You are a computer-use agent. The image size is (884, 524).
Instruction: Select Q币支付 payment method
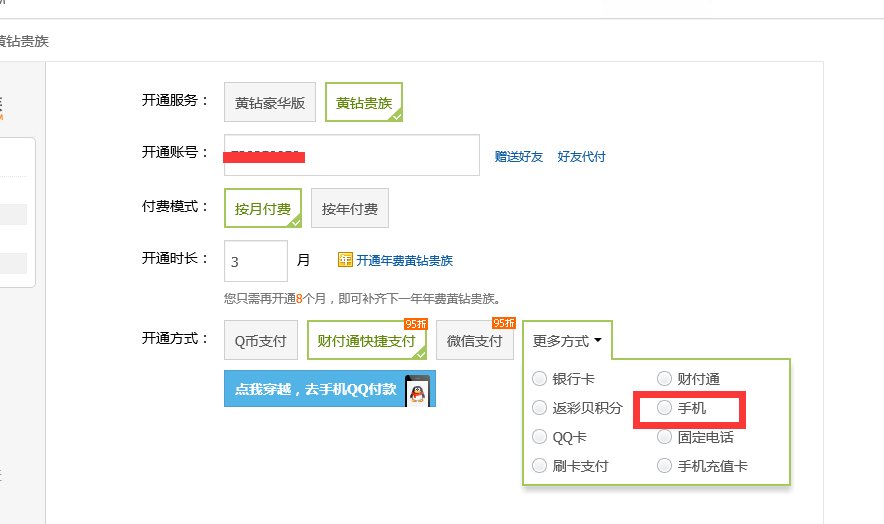[x=260, y=340]
